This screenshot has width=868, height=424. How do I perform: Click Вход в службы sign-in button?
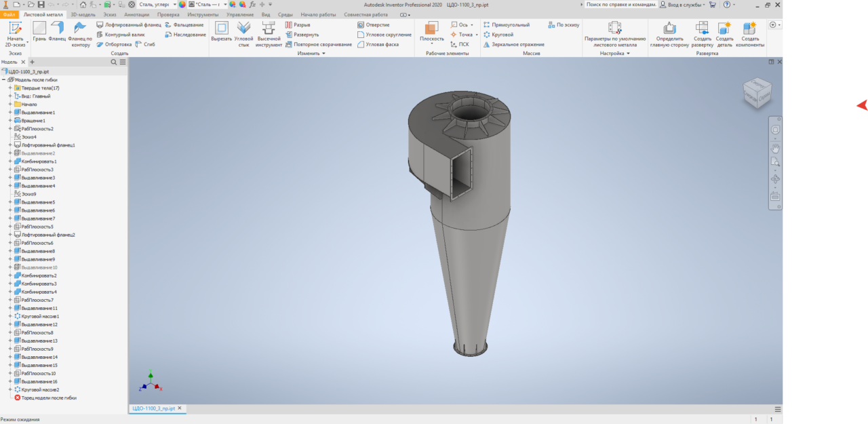[686, 4]
